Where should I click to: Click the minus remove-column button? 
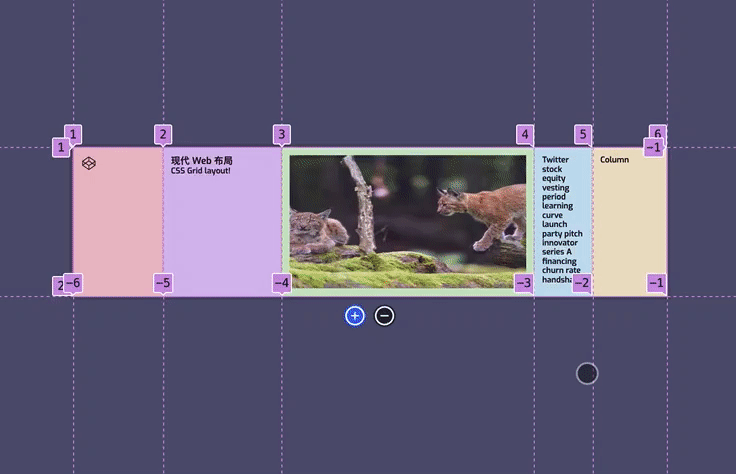384,316
